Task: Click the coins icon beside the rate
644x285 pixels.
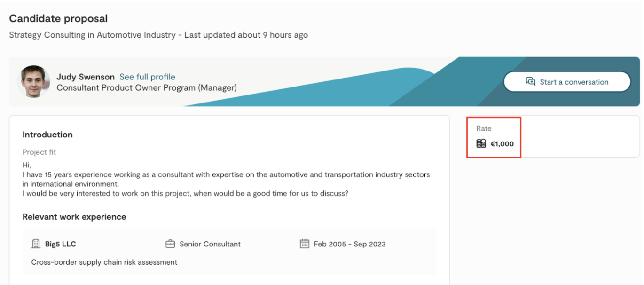Action: (x=481, y=144)
